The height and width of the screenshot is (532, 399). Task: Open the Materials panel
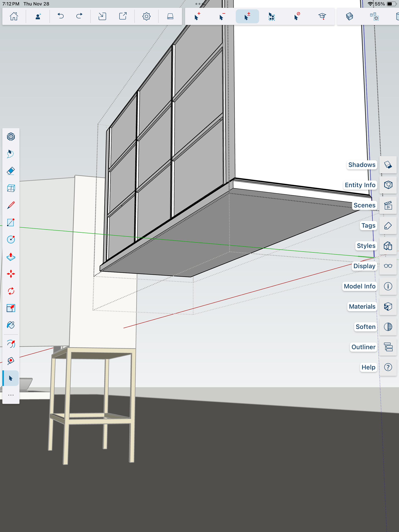click(x=388, y=306)
